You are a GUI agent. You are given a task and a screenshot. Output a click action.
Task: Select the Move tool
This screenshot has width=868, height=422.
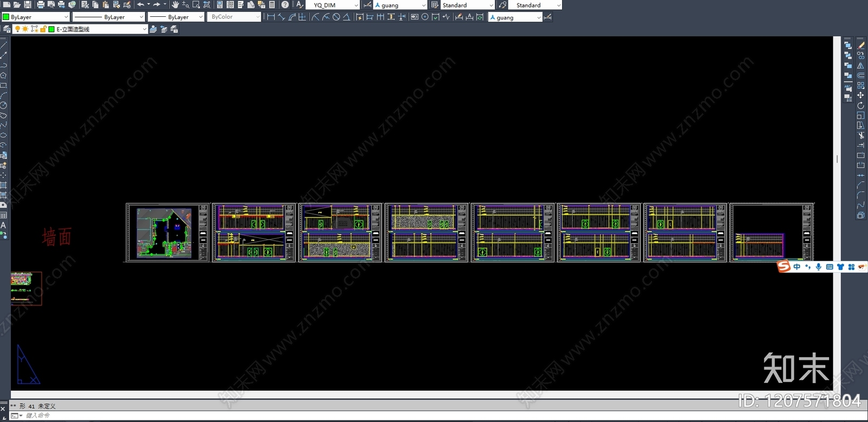861,95
